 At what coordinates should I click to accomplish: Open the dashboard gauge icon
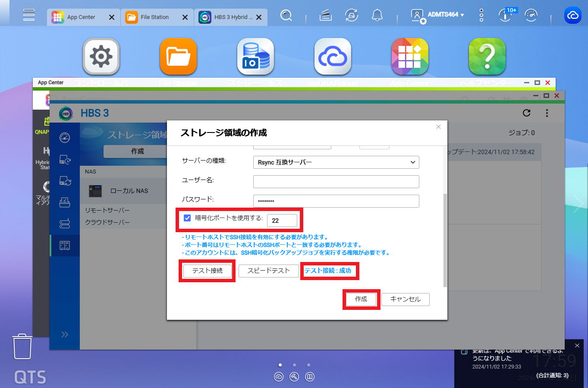pyautogui.click(x=531, y=16)
